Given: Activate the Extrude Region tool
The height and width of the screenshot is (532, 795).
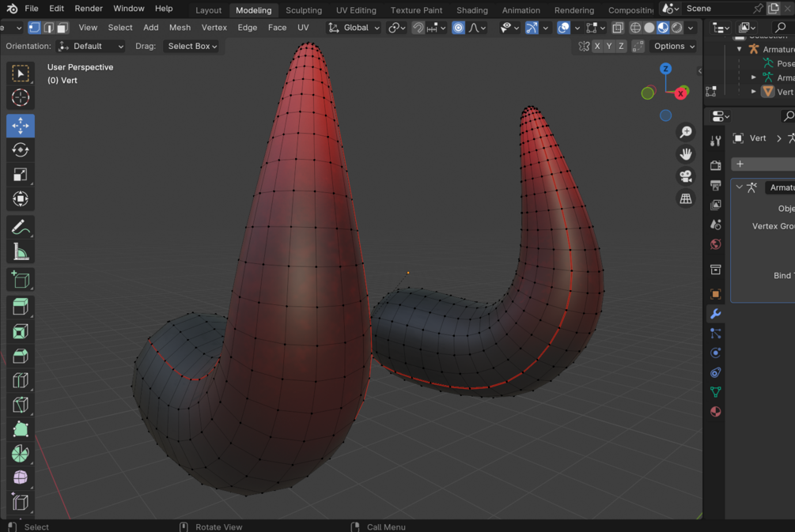Looking at the screenshot, I should (x=21, y=307).
